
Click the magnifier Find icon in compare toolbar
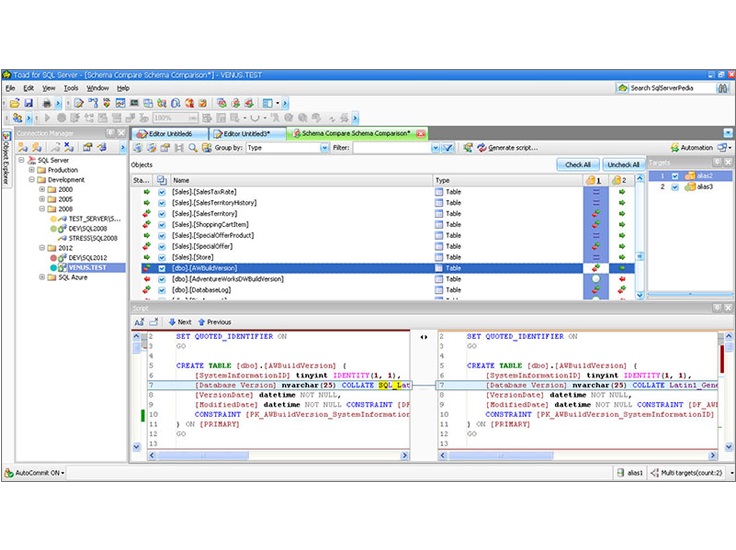pos(192,148)
